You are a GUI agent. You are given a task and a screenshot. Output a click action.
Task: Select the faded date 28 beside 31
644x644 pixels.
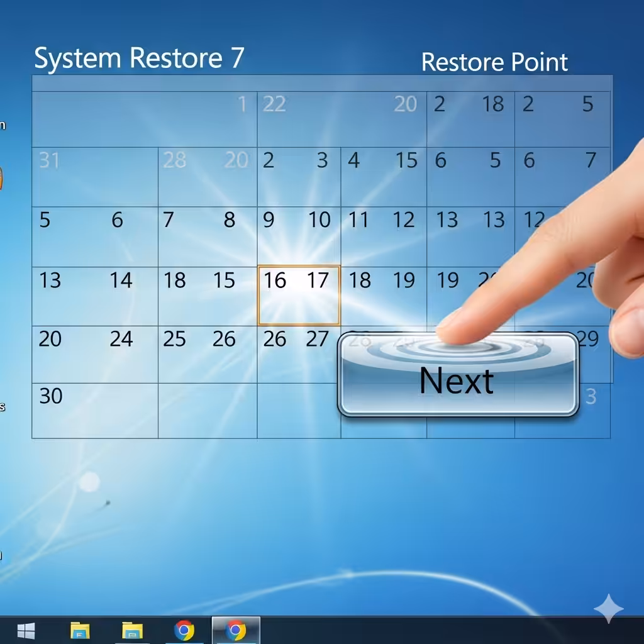(x=175, y=160)
